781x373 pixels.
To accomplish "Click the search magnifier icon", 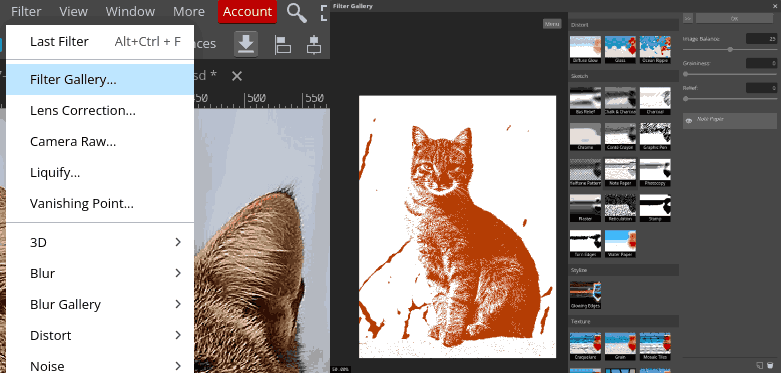I will (x=297, y=12).
